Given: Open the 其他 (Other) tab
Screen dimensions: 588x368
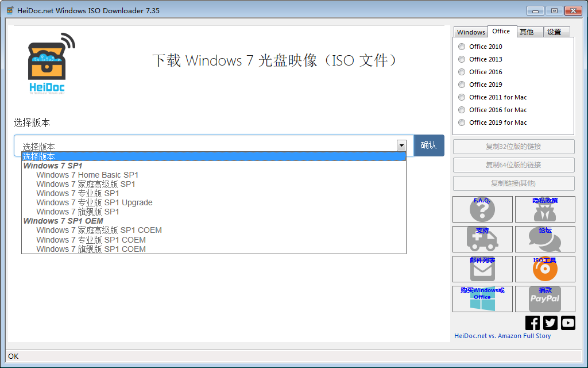Looking at the screenshot, I should click(530, 32).
